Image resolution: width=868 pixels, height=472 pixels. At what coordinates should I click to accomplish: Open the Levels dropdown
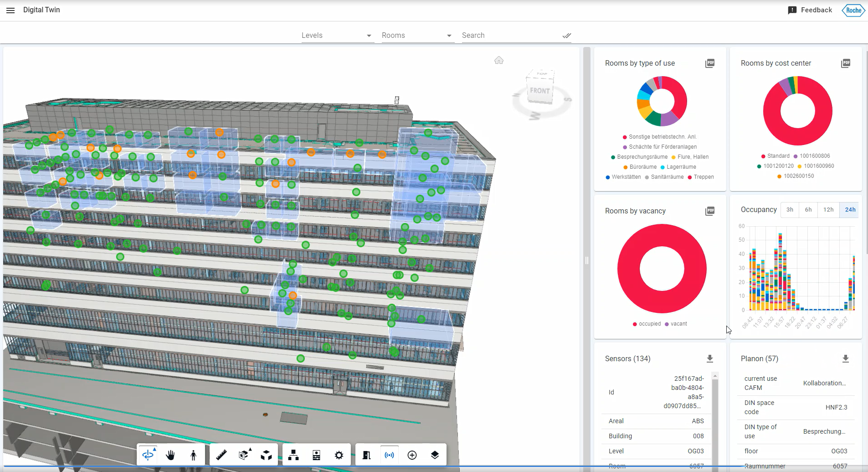click(x=337, y=36)
